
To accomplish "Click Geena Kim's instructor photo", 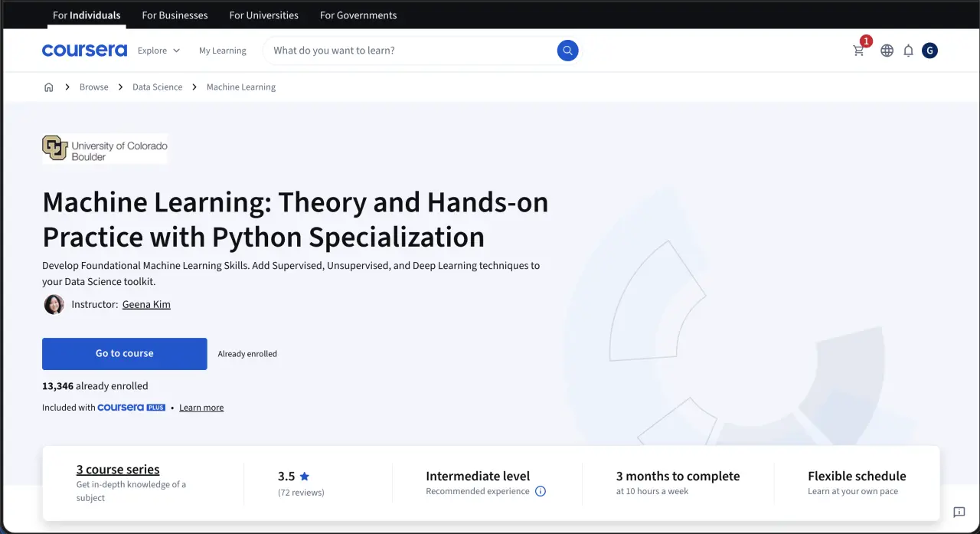I will [x=54, y=304].
